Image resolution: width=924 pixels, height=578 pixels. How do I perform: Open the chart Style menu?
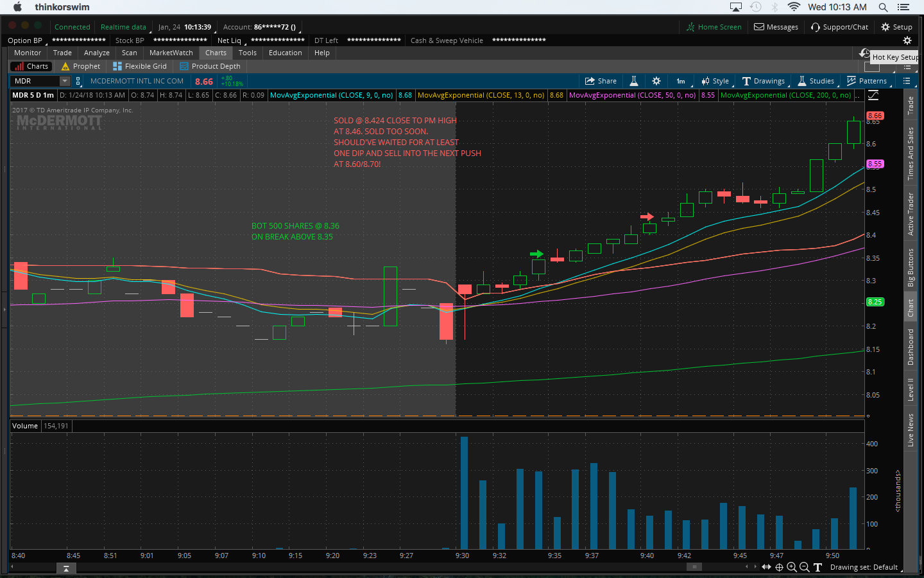[715, 81]
